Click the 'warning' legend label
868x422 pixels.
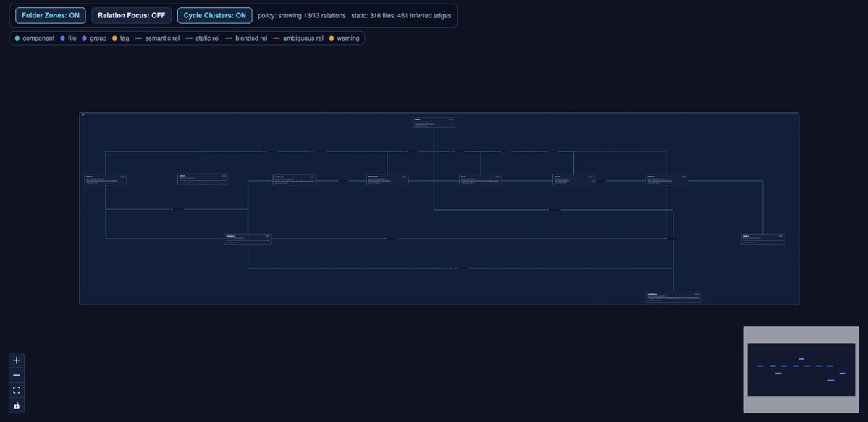348,38
